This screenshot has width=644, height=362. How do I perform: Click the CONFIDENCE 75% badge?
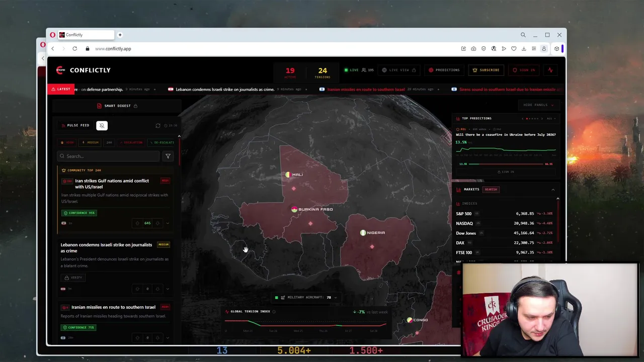(x=79, y=328)
